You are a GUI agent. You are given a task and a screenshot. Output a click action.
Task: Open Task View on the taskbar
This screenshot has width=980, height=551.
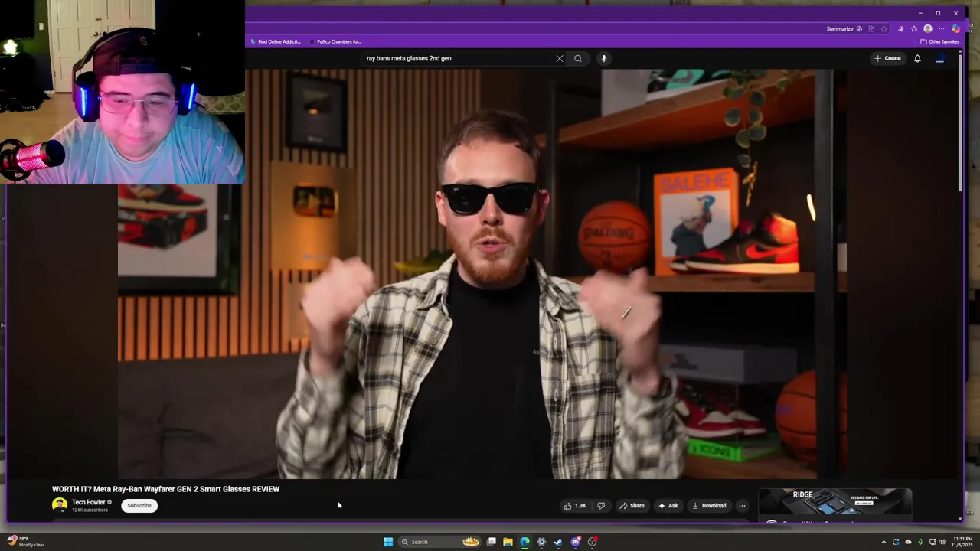point(492,542)
